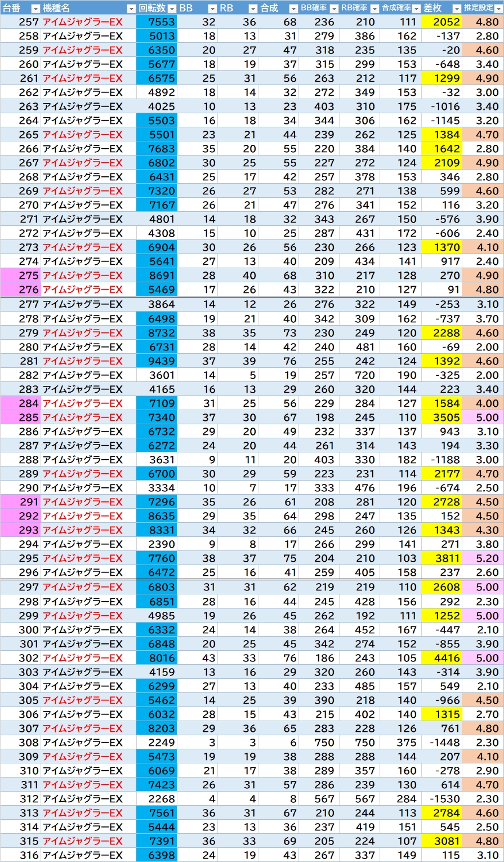
Task: Expand the RB column filter arrow
Action: click(x=253, y=8)
